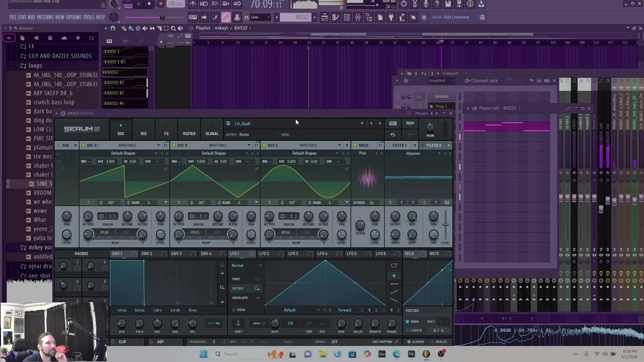Adjust the Filter 1 LEVEL slider
Image resolution: width=644 pixels, height=362 pixels.
pyautogui.click(x=445, y=225)
